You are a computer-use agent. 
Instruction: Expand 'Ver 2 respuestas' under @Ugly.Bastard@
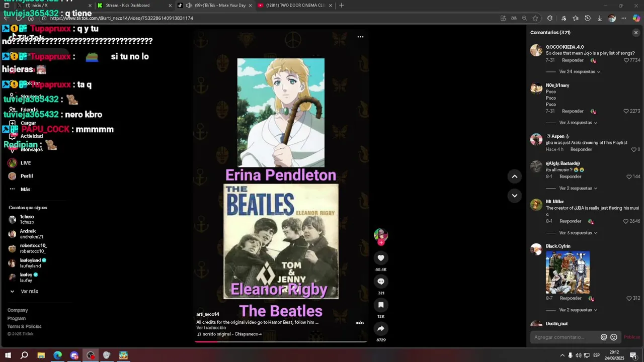[578, 189]
